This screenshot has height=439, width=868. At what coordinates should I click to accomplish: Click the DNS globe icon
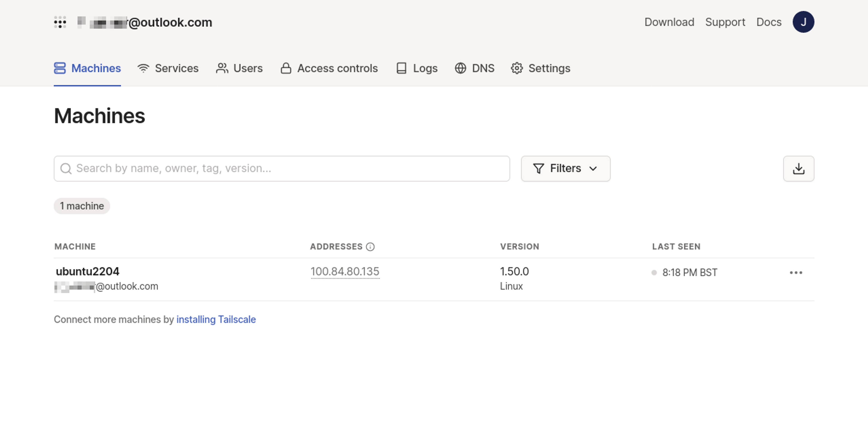(460, 68)
